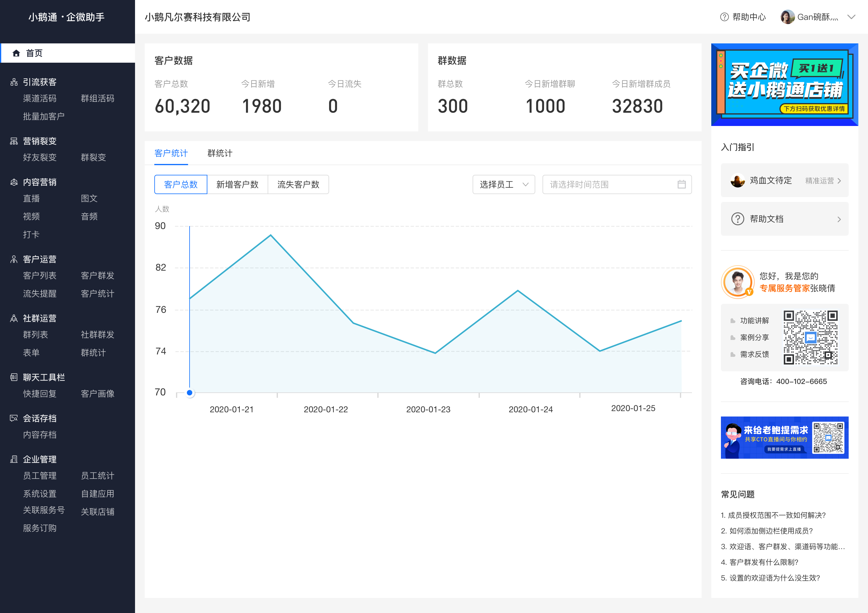Click the question mark icon by 帮助中心
868x613 pixels.
point(724,17)
